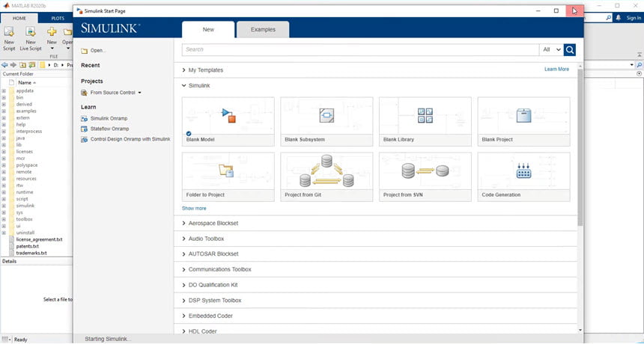Select trademarks.txt in Current Folder
Image resolution: width=644 pixels, height=344 pixels.
pyautogui.click(x=31, y=253)
